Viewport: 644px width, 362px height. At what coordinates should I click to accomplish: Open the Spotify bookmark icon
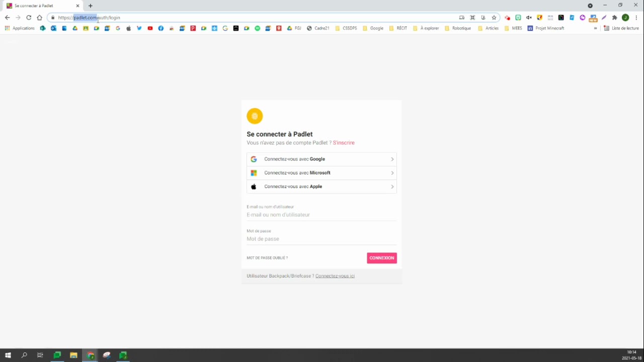click(x=257, y=28)
